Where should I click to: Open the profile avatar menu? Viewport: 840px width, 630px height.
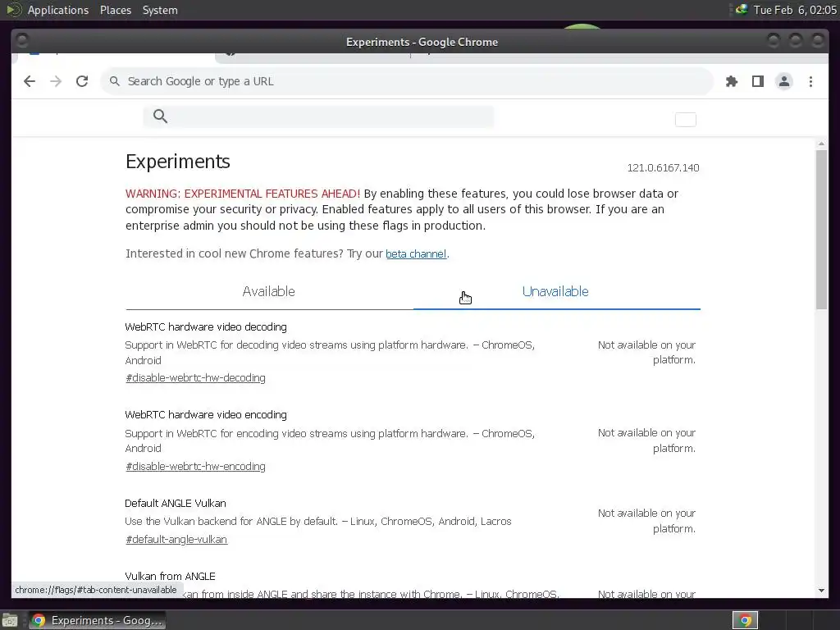(783, 81)
